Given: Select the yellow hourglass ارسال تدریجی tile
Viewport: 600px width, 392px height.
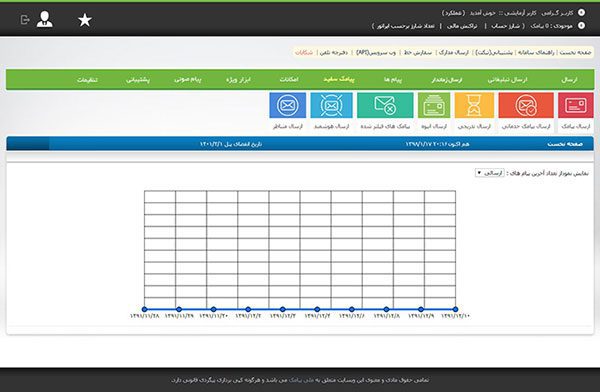Looking at the screenshot, I should click(474, 105).
